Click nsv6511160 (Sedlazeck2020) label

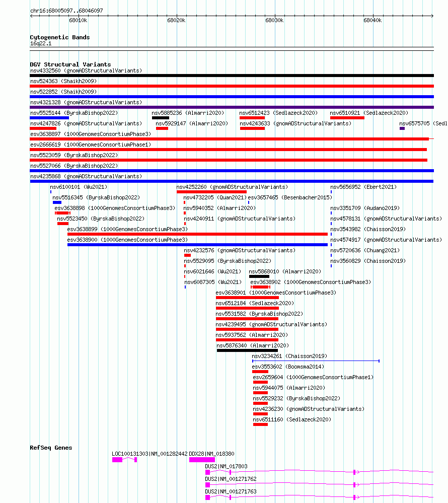[x=292, y=420]
